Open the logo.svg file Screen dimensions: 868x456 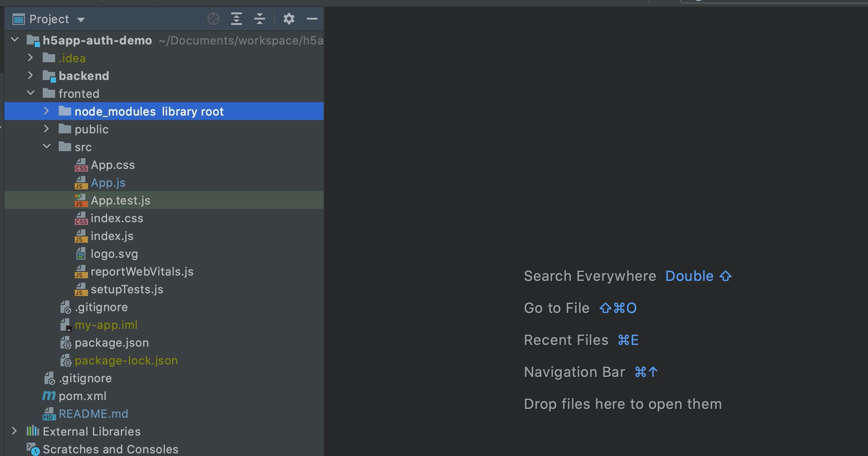coord(114,254)
